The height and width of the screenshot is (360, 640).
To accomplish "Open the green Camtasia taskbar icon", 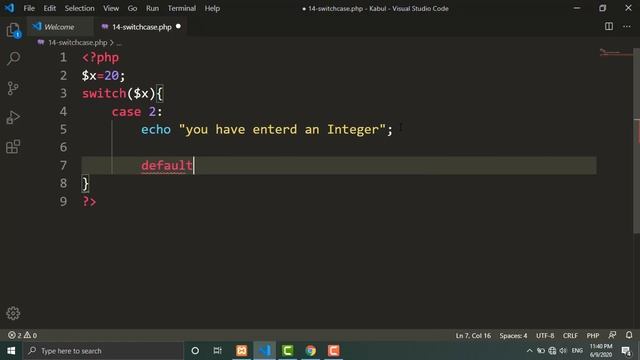I will point(287,351).
